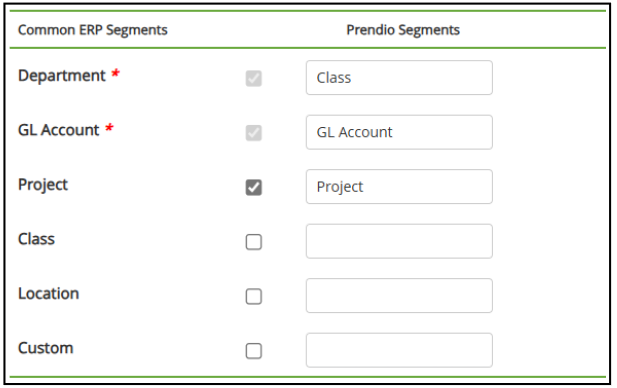The width and height of the screenshot is (617, 388).
Task: Focus the 'GL Account' Prendio segment field
Action: click(x=399, y=132)
